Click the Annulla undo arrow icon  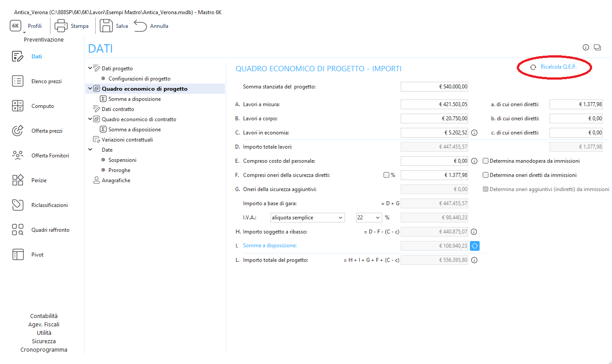140,26
